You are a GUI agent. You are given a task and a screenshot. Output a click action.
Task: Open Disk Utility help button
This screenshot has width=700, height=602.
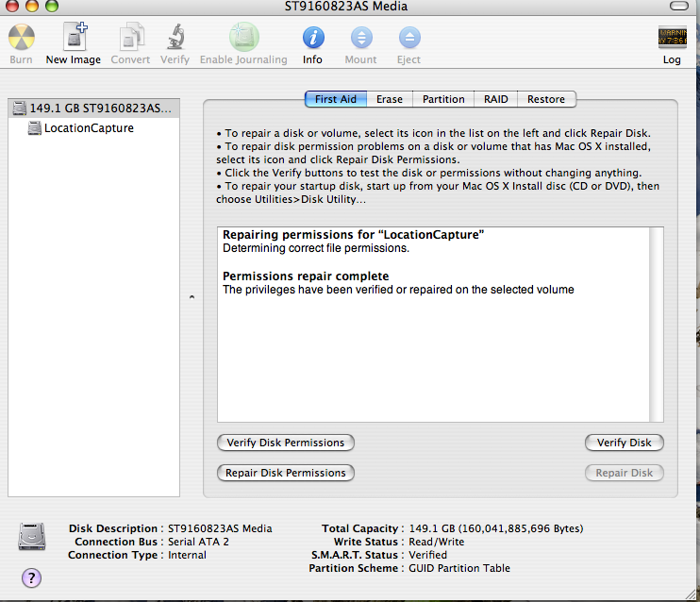pyautogui.click(x=31, y=577)
